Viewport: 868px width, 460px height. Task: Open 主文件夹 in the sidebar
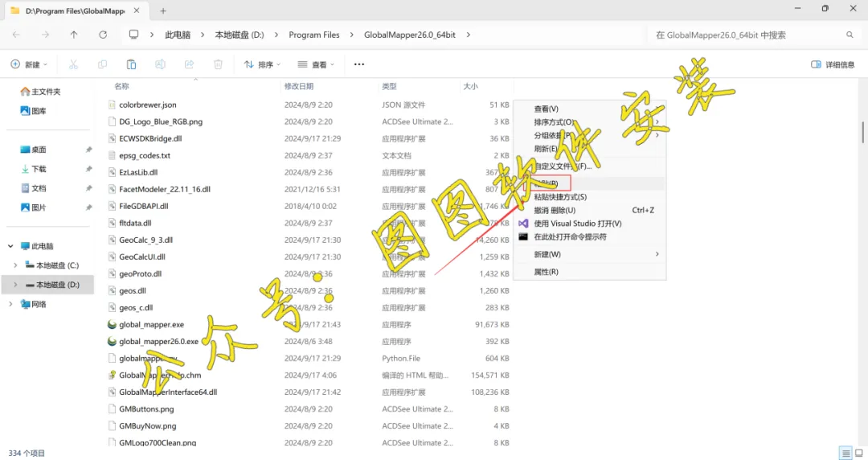(x=41, y=92)
